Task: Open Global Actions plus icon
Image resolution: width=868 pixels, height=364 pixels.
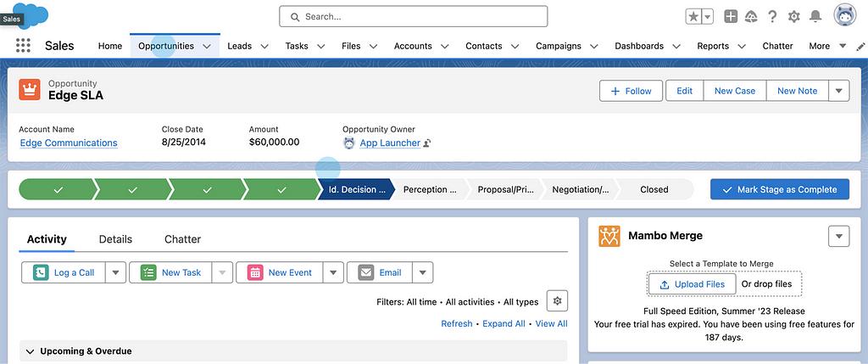Action: [x=731, y=16]
